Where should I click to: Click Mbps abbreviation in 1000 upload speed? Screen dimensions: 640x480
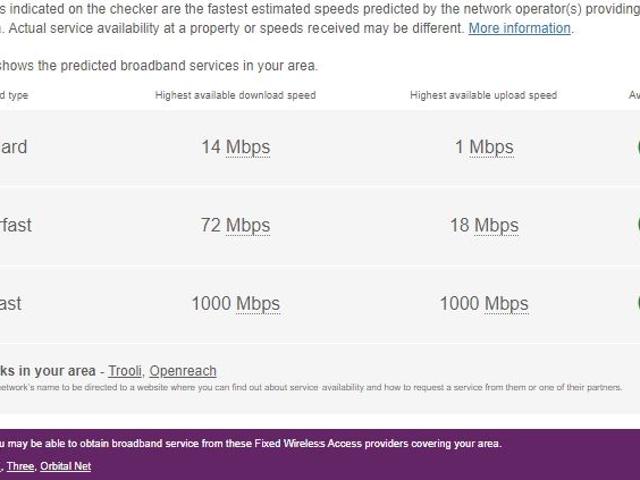pyautogui.click(x=506, y=303)
